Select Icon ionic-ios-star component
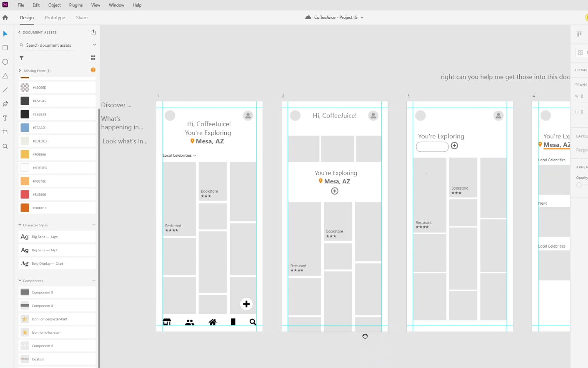This screenshot has width=588, height=368. tap(57, 332)
